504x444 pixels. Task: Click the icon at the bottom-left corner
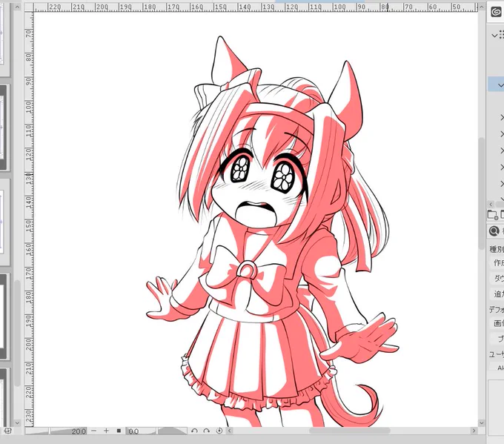(x=8, y=431)
